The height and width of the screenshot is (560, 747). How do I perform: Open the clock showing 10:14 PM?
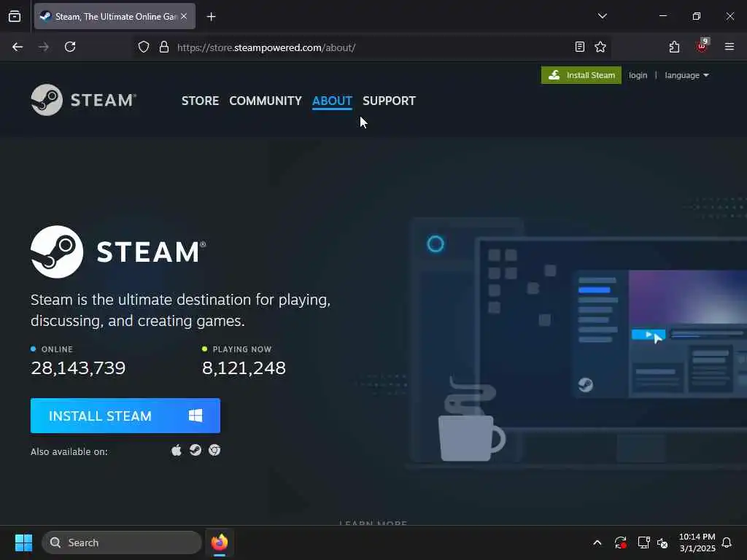tap(697, 542)
